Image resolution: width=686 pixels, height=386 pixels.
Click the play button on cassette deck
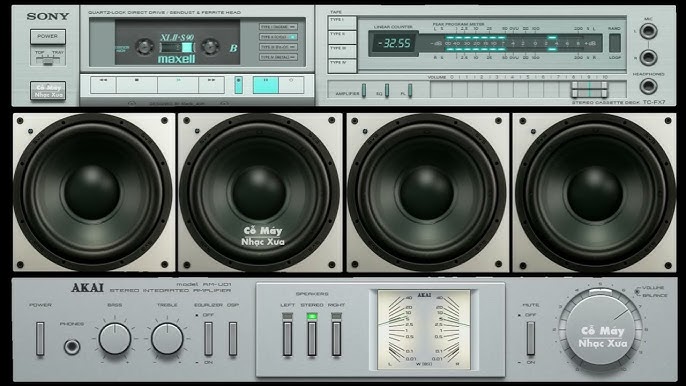(178, 84)
